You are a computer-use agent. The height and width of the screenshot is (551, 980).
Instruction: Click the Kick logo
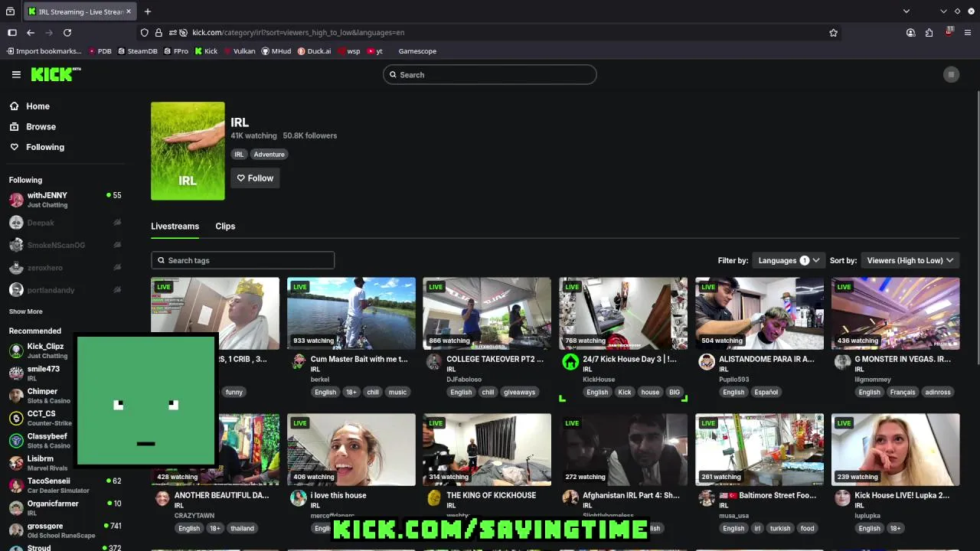[x=55, y=74]
